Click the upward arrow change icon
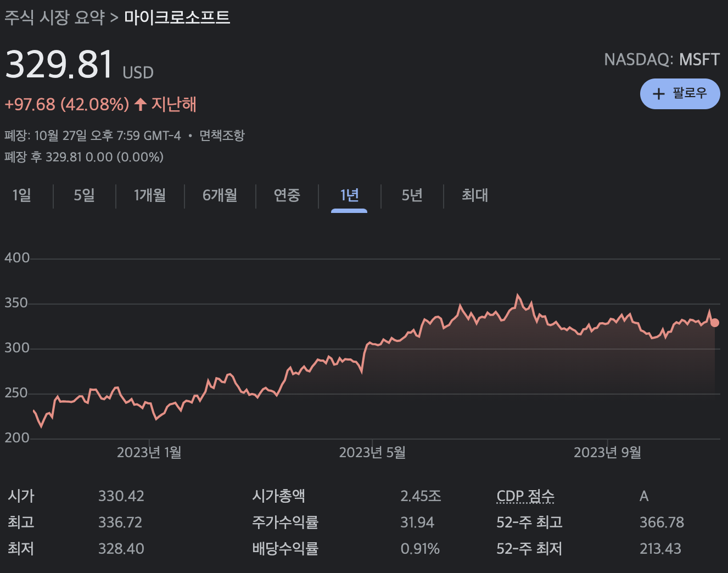The image size is (728, 573). (x=141, y=104)
